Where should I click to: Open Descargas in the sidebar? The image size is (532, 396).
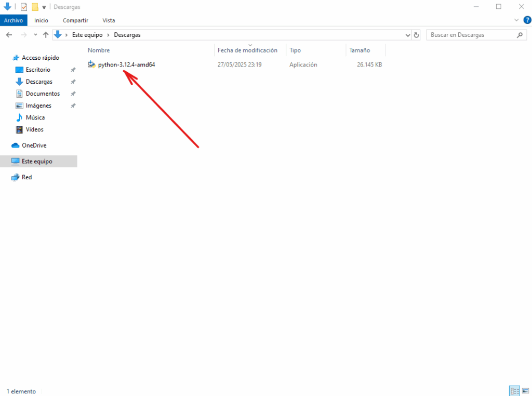[x=39, y=82]
